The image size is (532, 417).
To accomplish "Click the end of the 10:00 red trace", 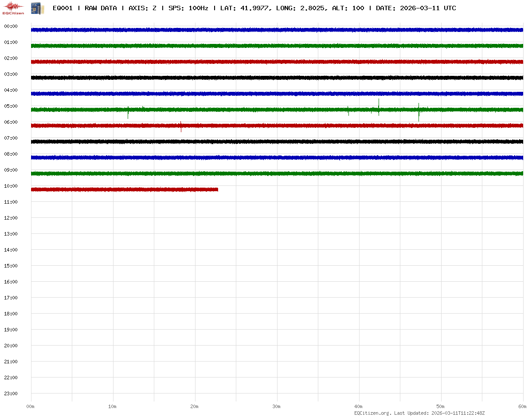I will point(217,189).
